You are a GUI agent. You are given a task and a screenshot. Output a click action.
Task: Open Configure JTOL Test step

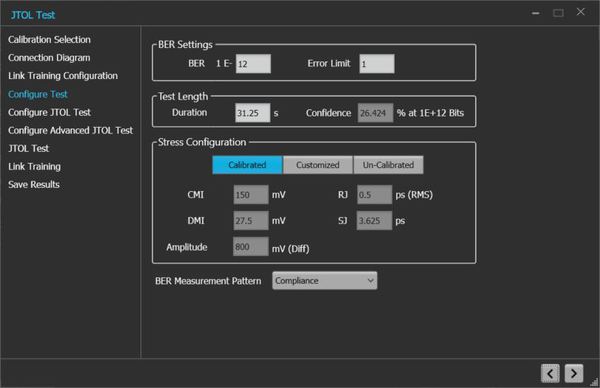[x=49, y=112]
